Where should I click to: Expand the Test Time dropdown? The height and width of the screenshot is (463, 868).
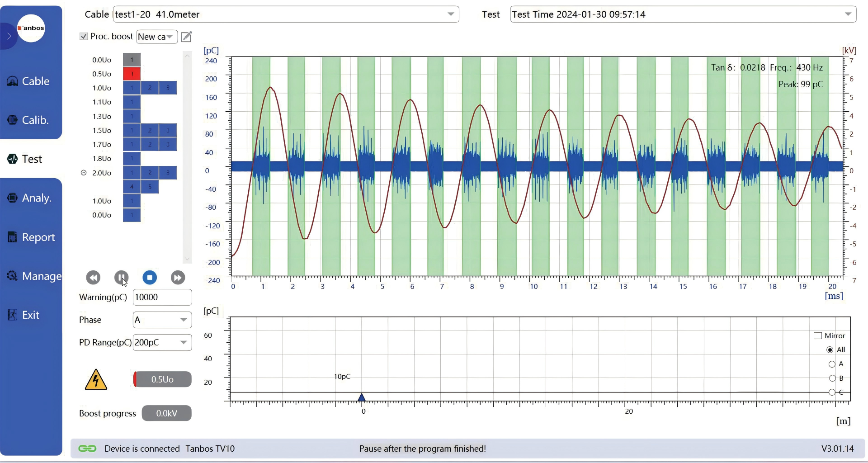848,14
